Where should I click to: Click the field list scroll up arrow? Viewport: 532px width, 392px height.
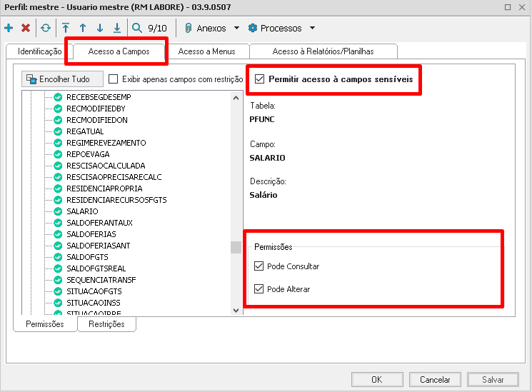[236, 98]
